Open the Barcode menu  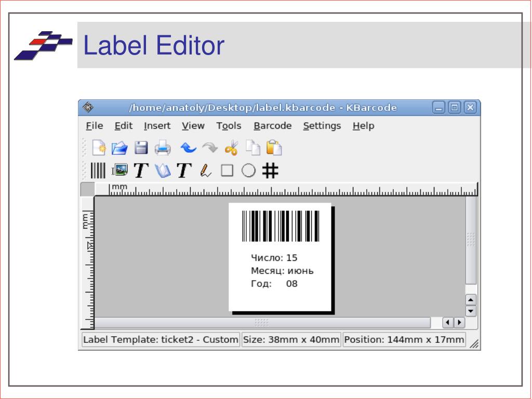pos(272,126)
